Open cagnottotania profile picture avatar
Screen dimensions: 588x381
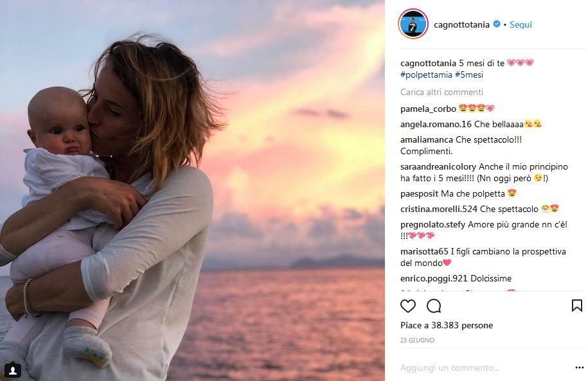click(x=413, y=24)
